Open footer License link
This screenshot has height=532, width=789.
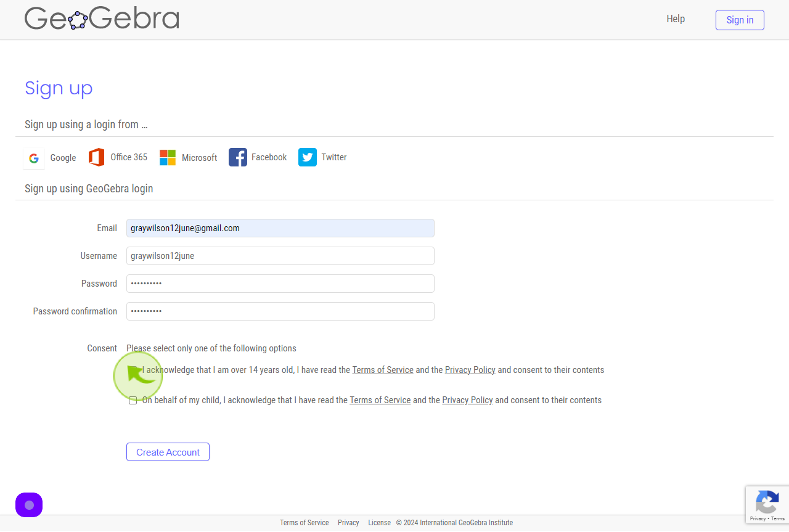(x=379, y=523)
